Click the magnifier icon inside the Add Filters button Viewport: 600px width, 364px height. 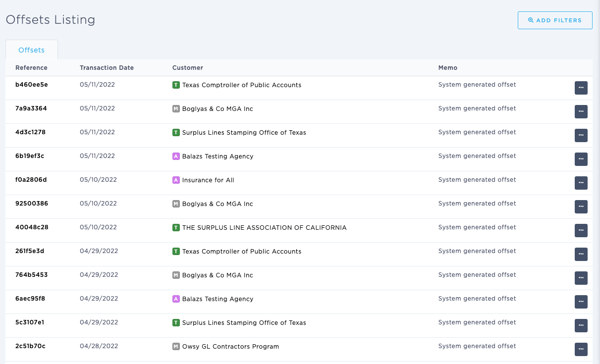[x=530, y=20]
